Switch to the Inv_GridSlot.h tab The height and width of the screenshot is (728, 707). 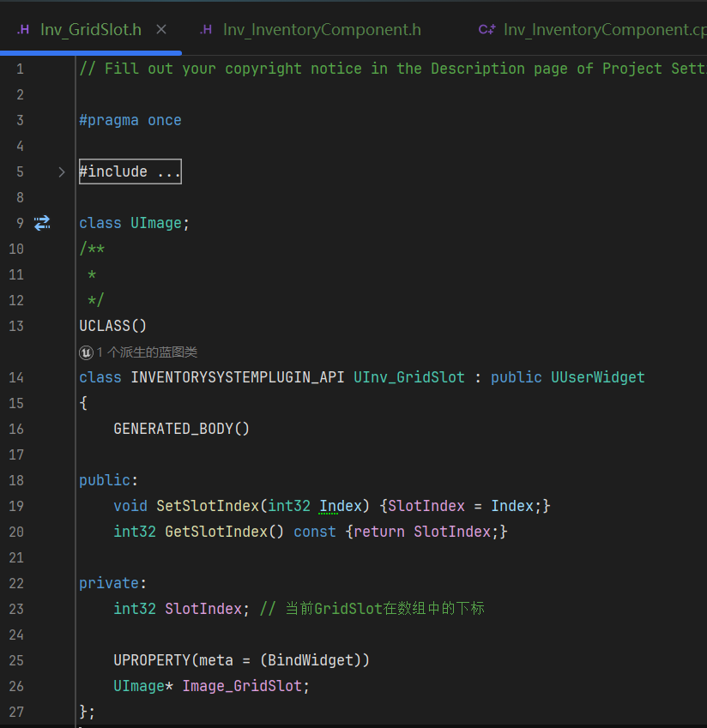[91, 30]
